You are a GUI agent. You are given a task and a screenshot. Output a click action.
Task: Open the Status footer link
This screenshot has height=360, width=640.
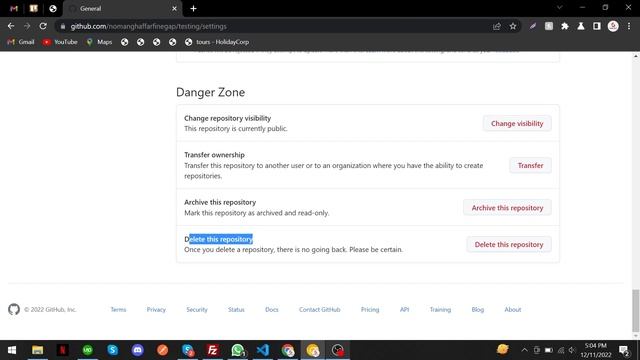click(236, 309)
